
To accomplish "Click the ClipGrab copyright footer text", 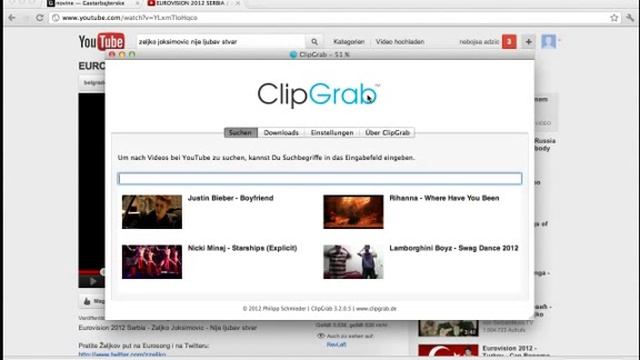I will [x=320, y=309].
